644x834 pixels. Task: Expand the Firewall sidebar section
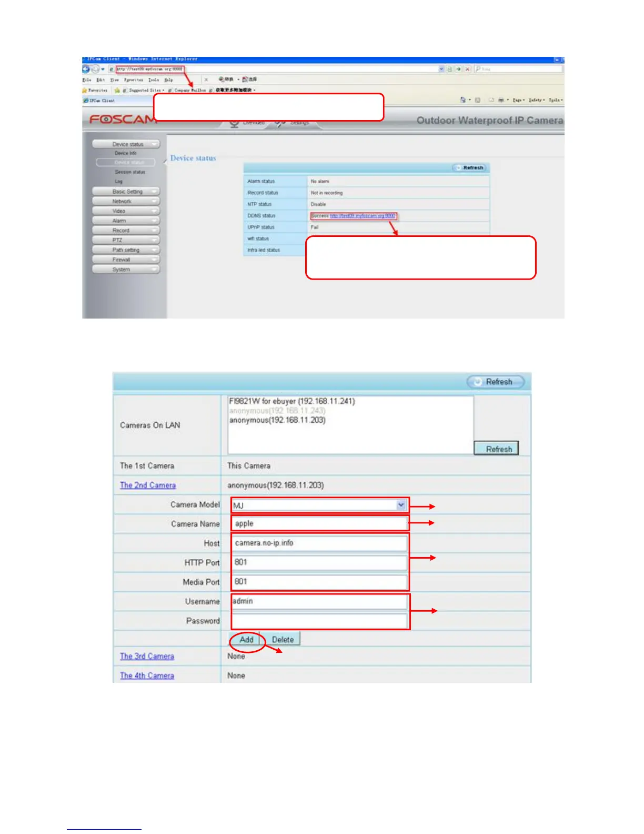pos(126,260)
